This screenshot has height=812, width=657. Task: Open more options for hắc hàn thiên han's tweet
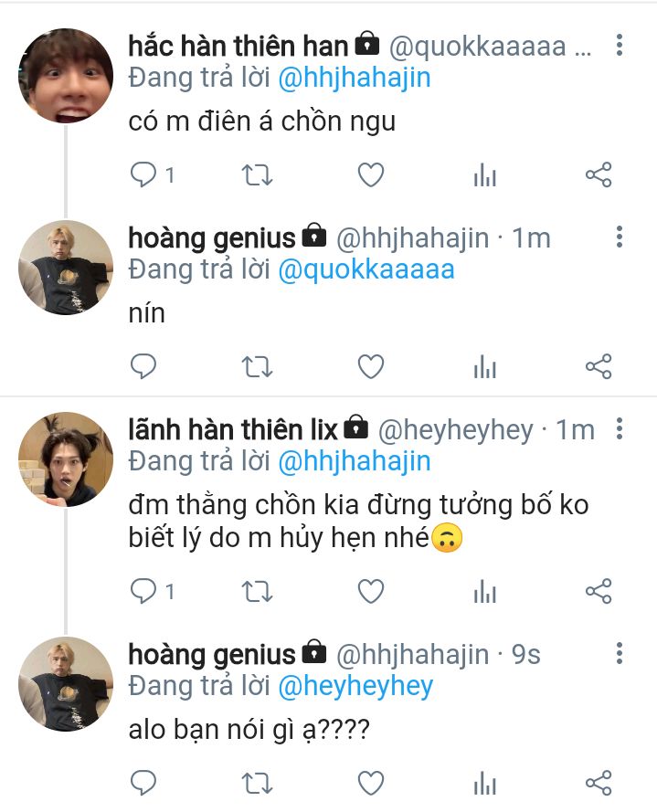click(x=620, y=45)
